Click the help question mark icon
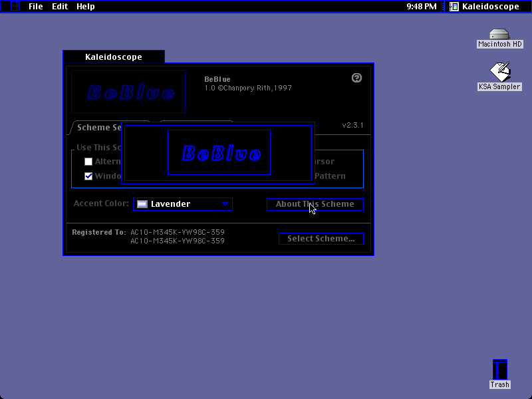532x399 pixels. pos(356,78)
